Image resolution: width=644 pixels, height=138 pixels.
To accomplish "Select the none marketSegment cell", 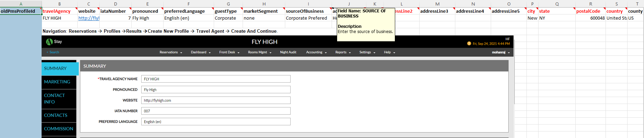I will (x=264, y=18).
